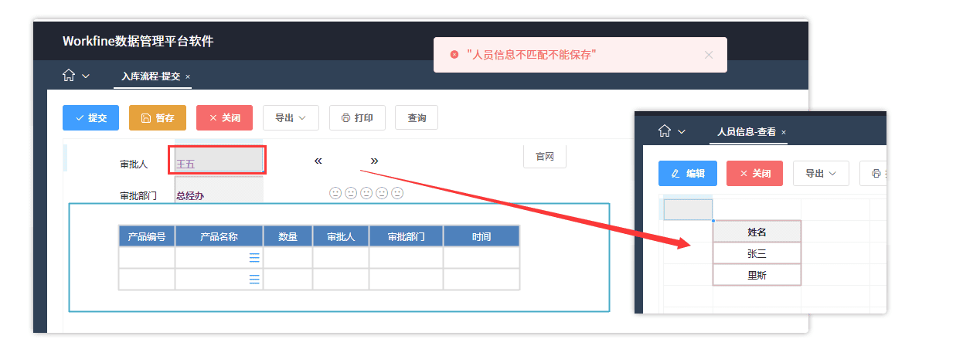This screenshot has width=980, height=356.
Task: Click the 审批部门 column header in table
Action: (407, 236)
